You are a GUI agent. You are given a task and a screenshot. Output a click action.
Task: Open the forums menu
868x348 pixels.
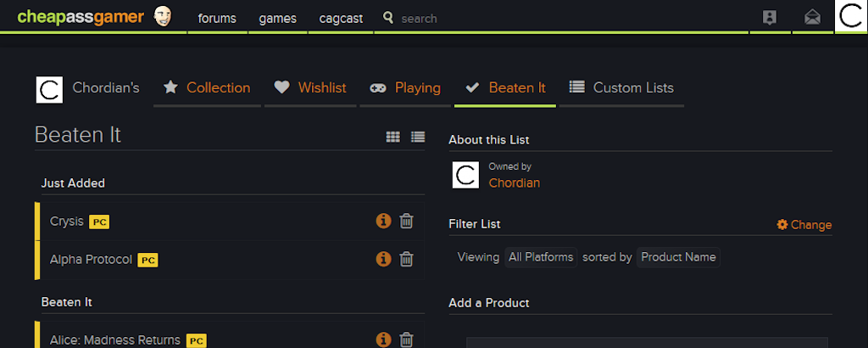pyautogui.click(x=217, y=19)
